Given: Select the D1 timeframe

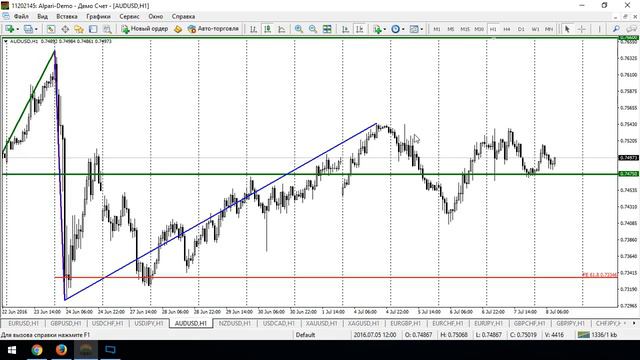Looking at the screenshot, I should (521, 29).
